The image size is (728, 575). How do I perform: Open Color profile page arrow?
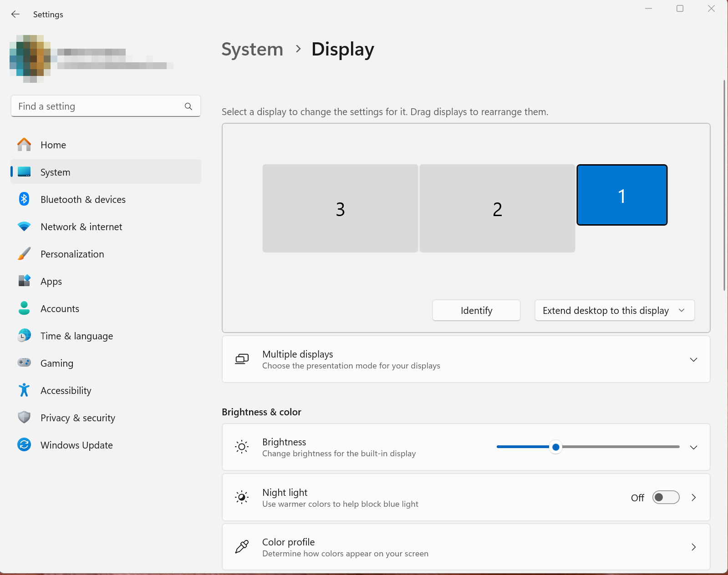pos(693,547)
